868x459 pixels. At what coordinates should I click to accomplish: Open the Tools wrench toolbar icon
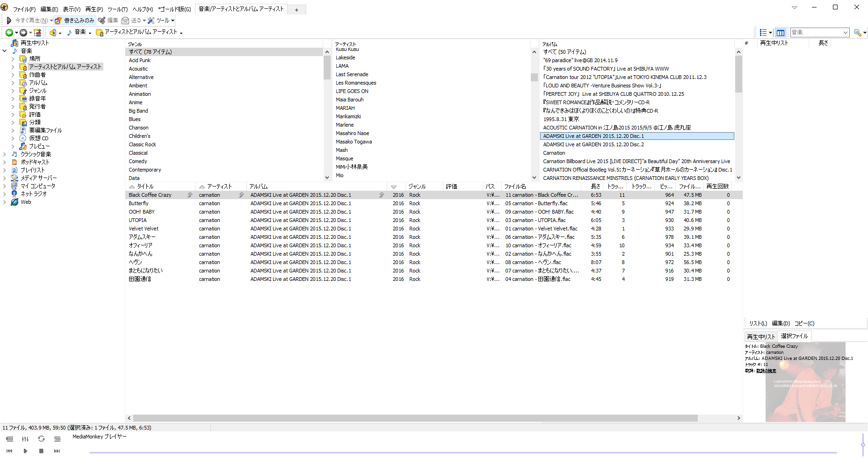pos(151,21)
